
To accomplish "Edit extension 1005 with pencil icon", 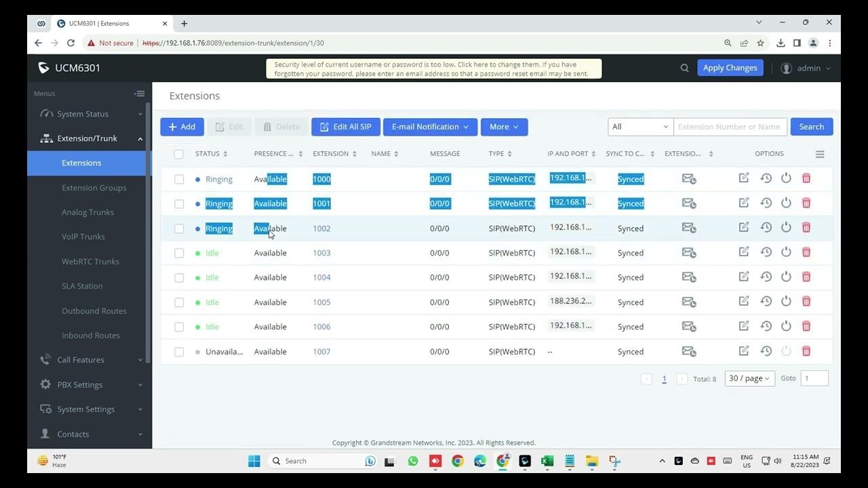I will click(x=744, y=302).
